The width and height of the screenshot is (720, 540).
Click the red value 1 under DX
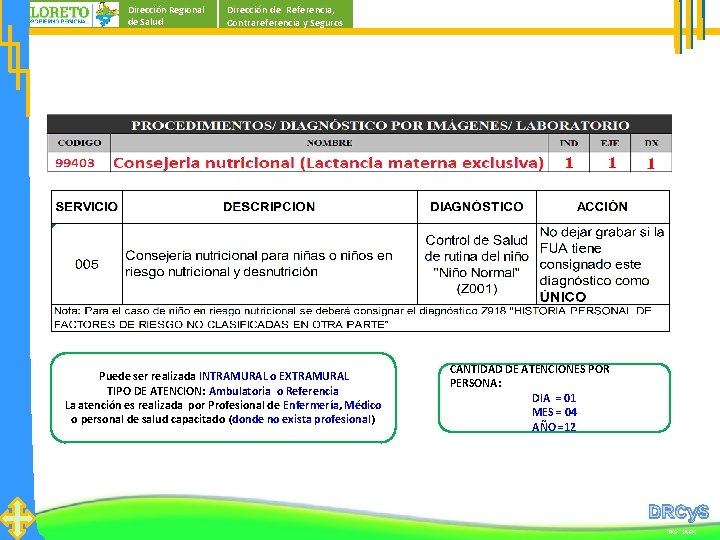click(x=651, y=163)
